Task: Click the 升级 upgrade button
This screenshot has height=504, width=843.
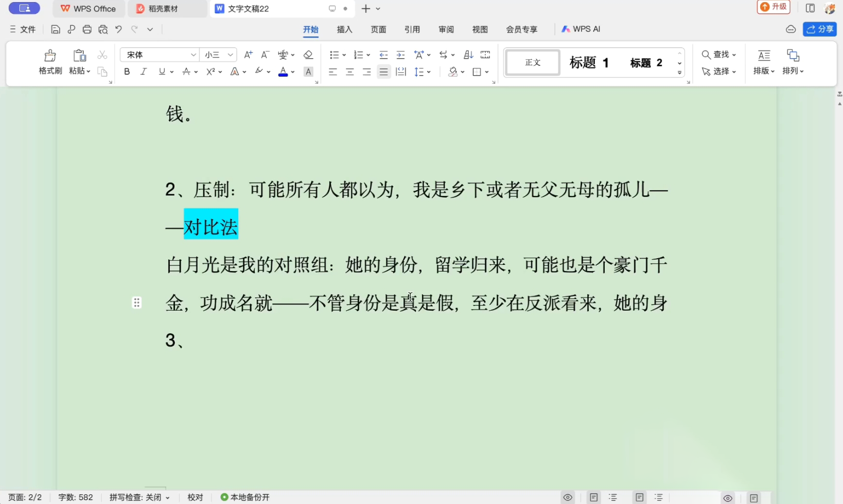Action: pos(774,7)
